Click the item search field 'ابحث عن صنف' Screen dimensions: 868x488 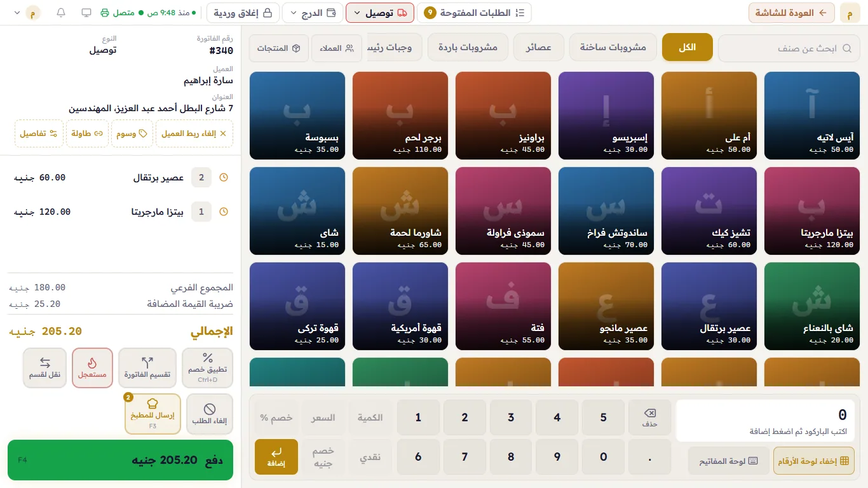(788, 48)
